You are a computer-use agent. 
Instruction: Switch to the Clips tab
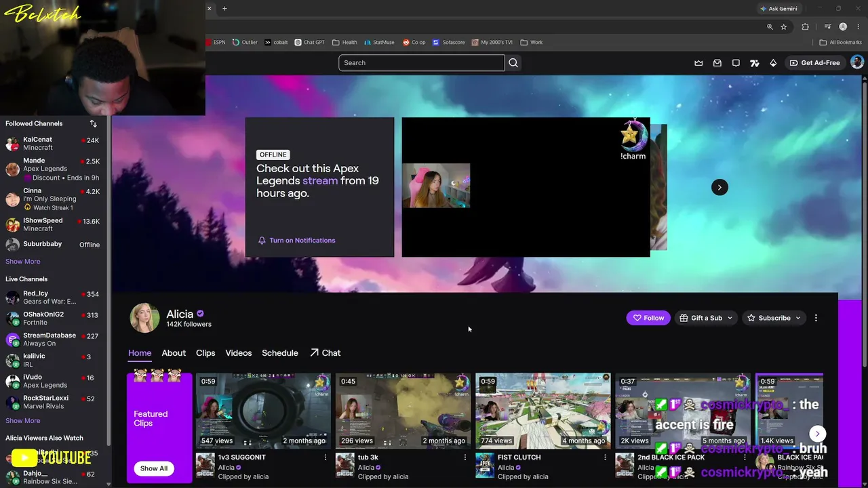205,353
